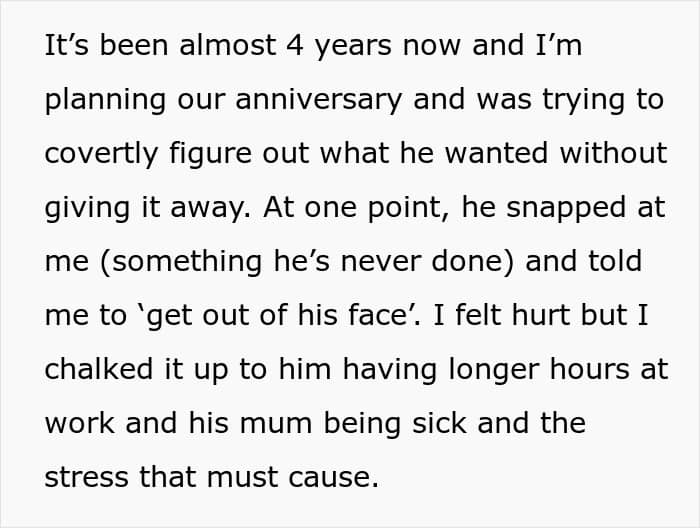Click the word 'chalked' in the paragraph
The width and height of the screenshot is (700, 528).
(99, 369)
